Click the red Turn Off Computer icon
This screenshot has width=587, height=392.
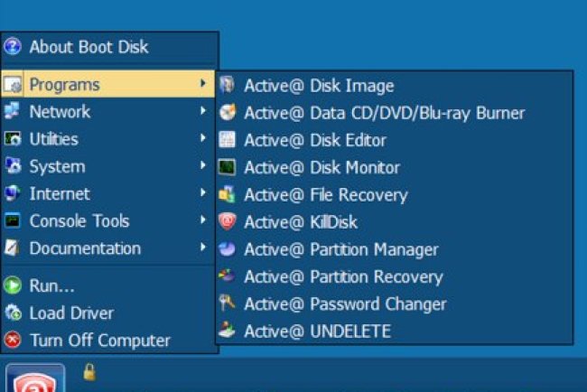point(13,340)
